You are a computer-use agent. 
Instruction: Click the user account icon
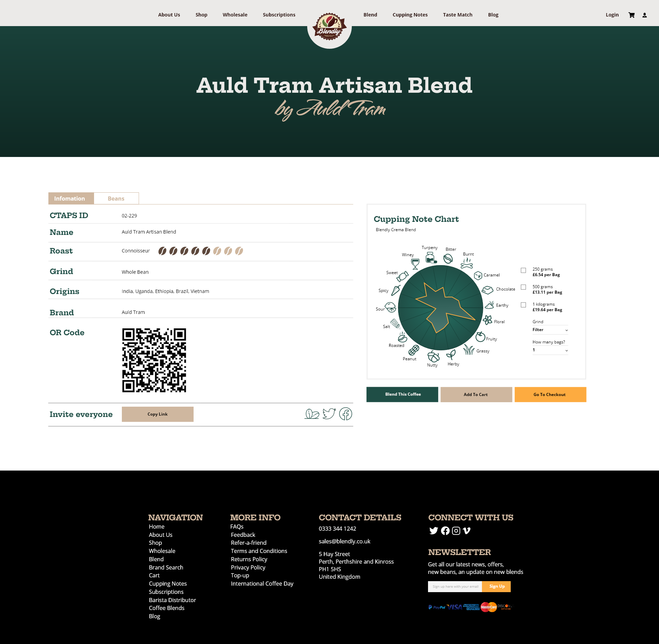click(x=645, y=15)
